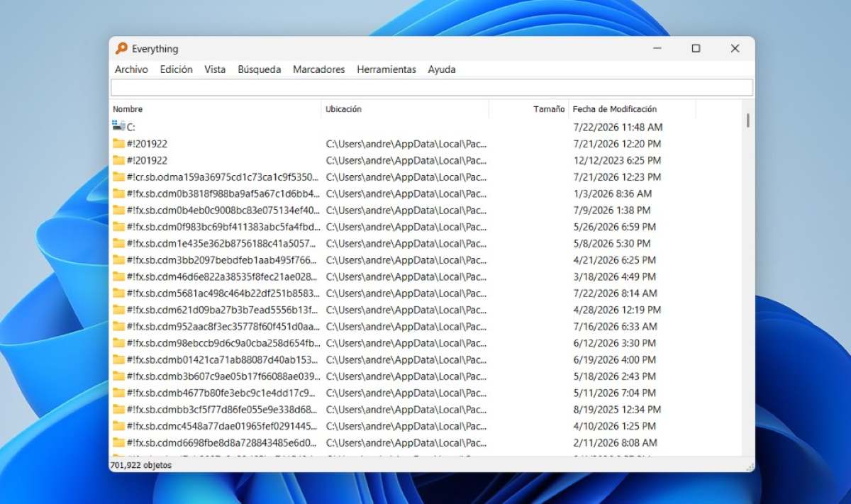The width and height of the screenshot is (851, 504).
Task: Click date '3/18/2026 4:49 PM'
Action: 614,276
